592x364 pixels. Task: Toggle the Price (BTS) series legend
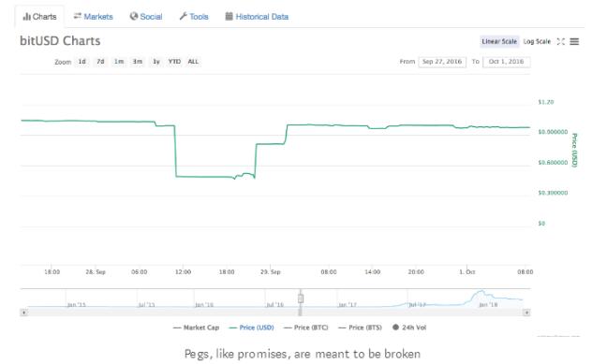(361, 328)
